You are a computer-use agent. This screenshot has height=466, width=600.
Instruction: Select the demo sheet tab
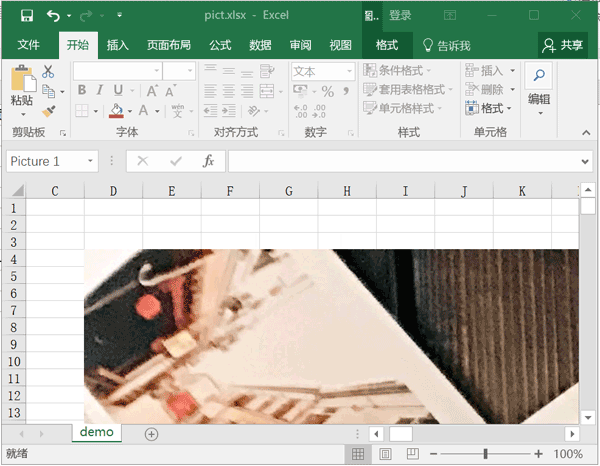coord(97,432)
